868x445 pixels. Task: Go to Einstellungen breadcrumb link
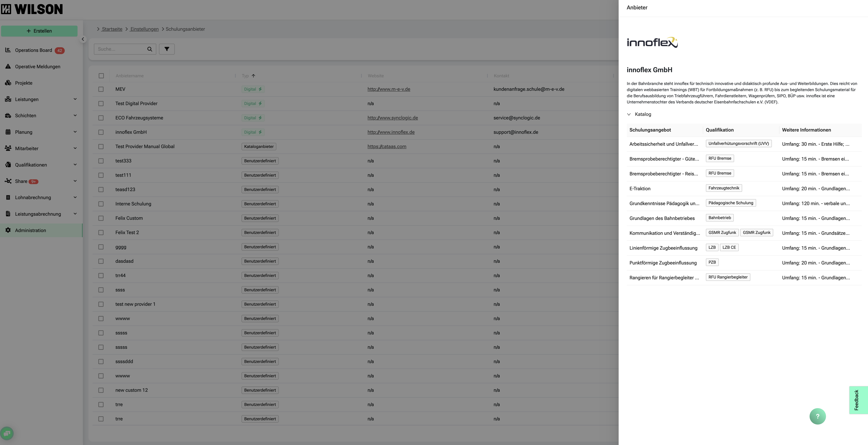pyautogui.click(x=144, y=29)
